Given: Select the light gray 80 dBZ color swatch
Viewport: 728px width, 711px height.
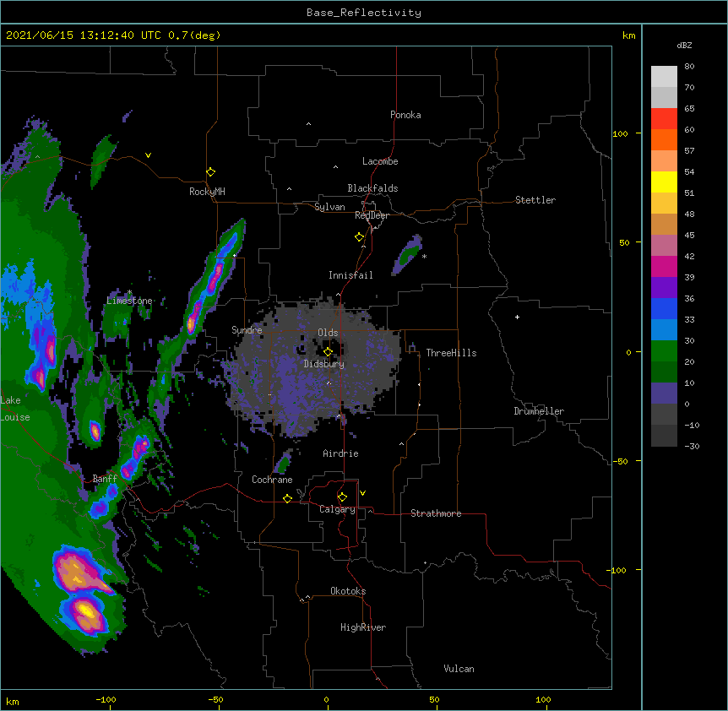Looking at the screenshot, I should (664, 77).
